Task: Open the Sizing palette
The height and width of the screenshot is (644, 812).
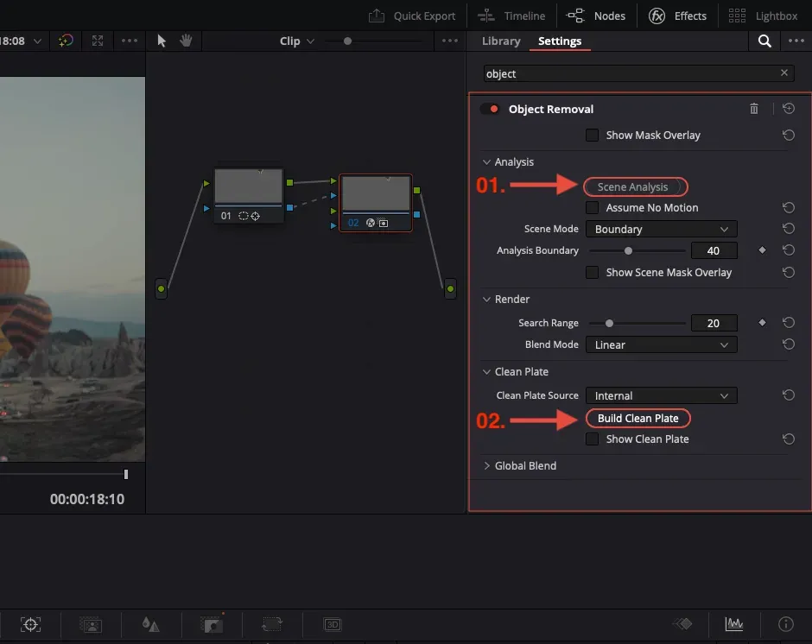Action: [x=272, y=624]
